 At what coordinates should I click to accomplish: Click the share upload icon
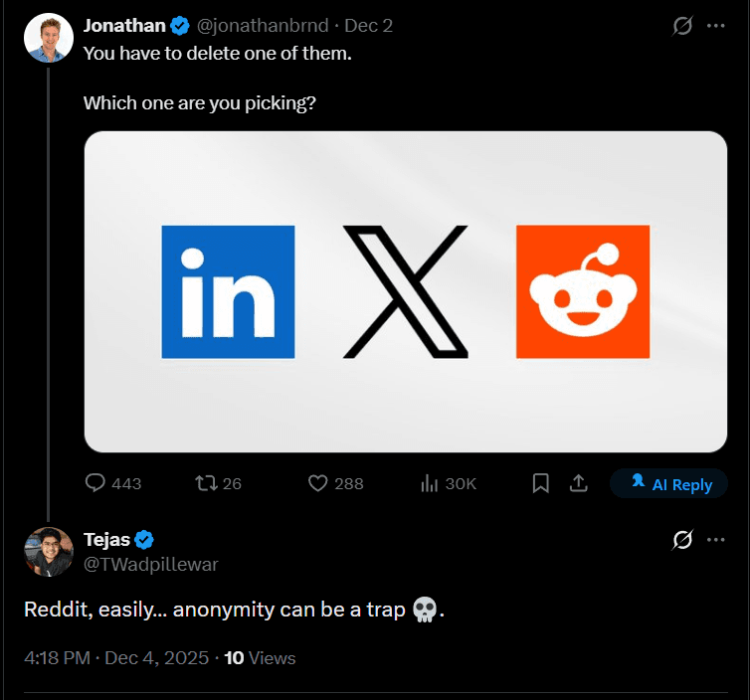[577, 483]
